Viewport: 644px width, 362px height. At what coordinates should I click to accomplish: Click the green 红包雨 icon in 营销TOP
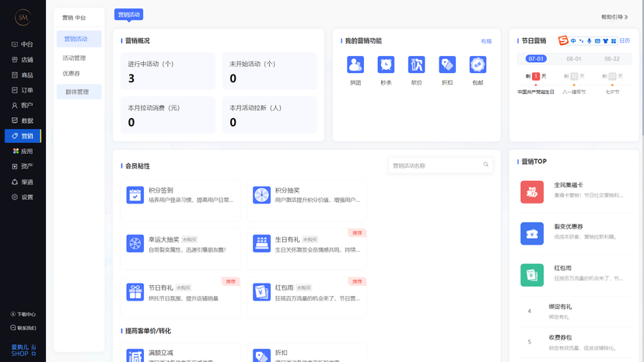click(x=532, y=275)
